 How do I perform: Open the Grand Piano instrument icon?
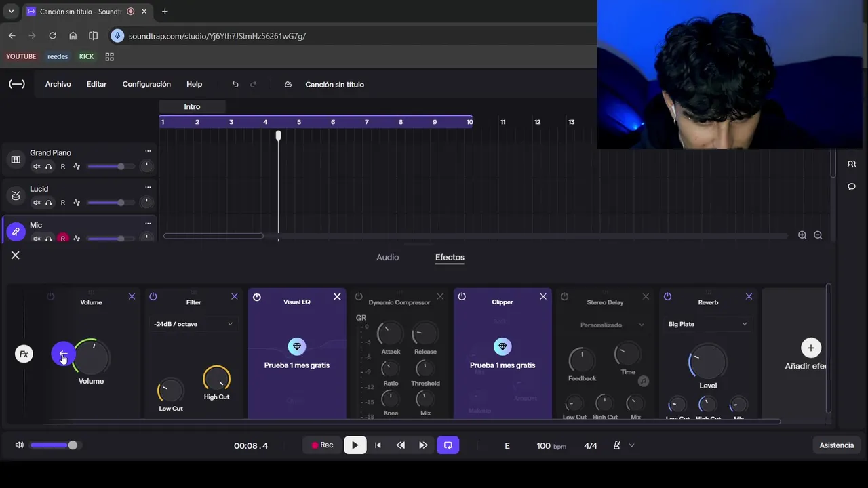(x=16, y=159)
